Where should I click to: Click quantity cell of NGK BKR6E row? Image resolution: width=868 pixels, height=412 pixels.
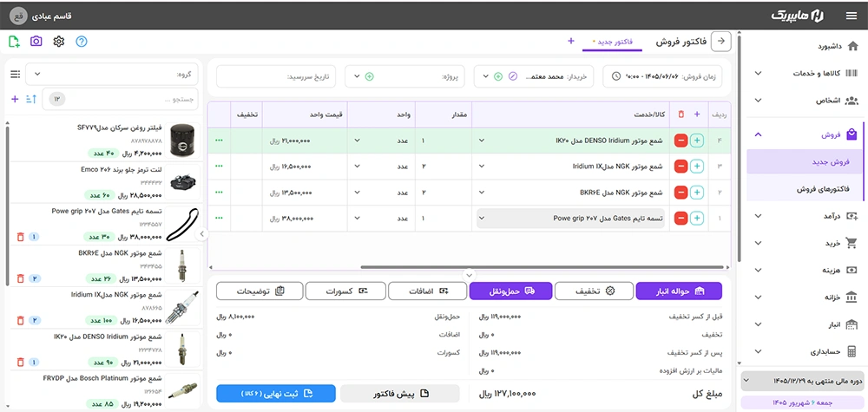coord(443,193)
